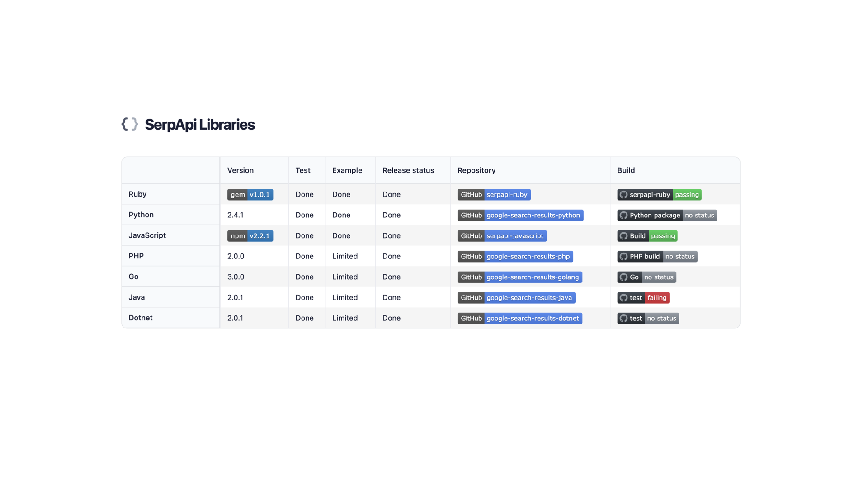This screenshot has height=488, width=868.
Task: Click the failing status on the Java test badge
Action: (x=656, y=298)
